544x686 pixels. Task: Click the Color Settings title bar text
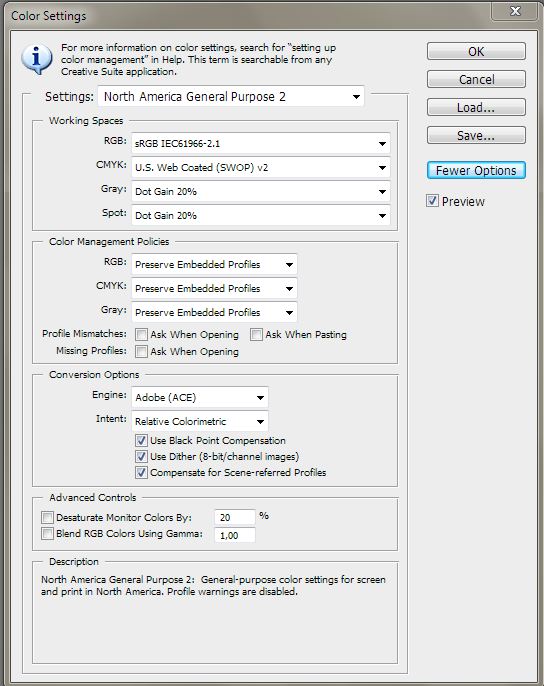[49, 16]
